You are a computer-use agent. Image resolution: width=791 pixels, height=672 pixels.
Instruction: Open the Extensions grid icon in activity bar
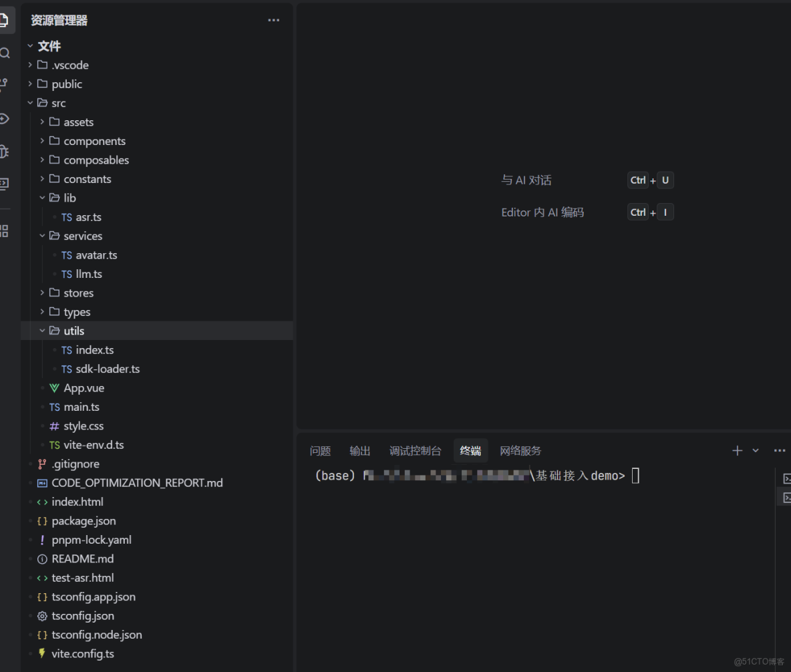pos(4,231)
